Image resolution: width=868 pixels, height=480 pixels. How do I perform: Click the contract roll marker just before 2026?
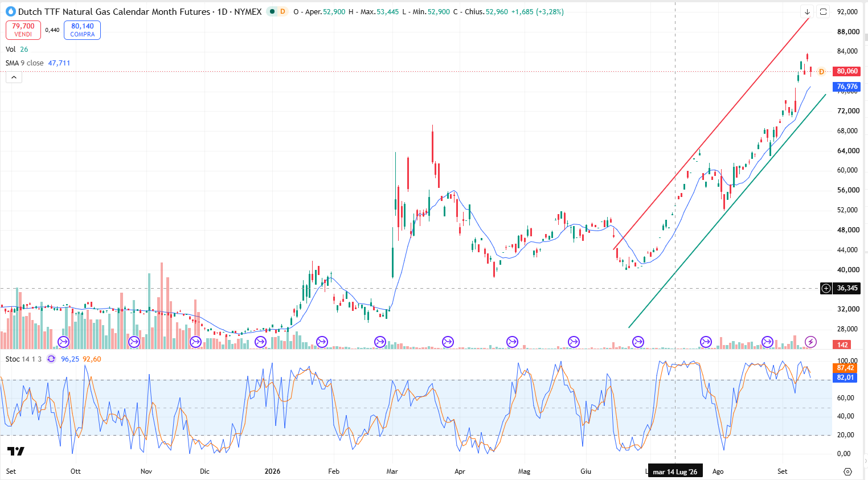[260, 342]
